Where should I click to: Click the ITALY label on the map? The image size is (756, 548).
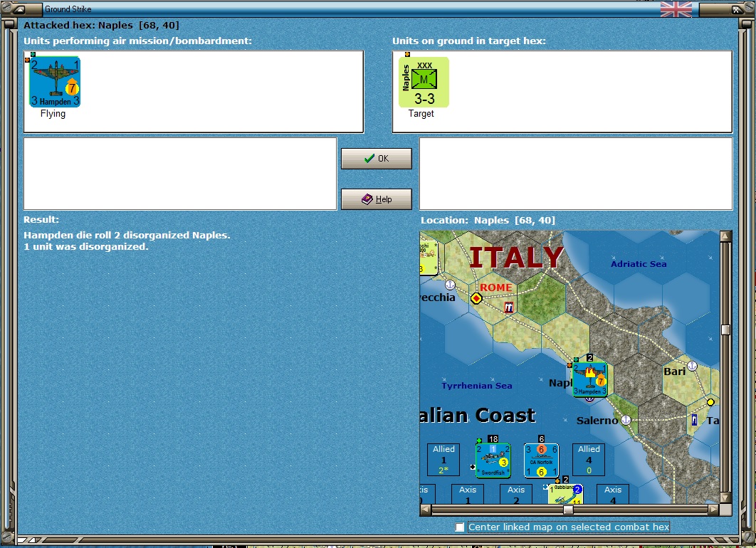[x=516, y=258]
